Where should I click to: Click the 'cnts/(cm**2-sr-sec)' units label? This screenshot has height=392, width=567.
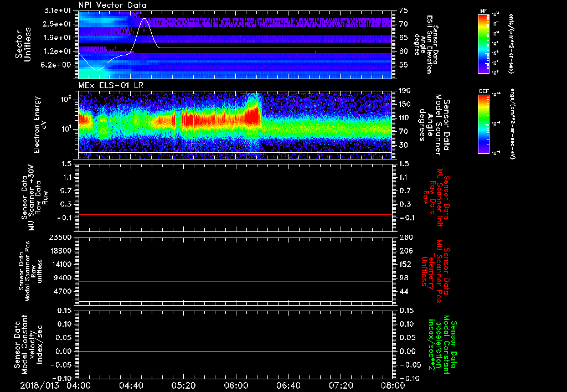point(511,44)
